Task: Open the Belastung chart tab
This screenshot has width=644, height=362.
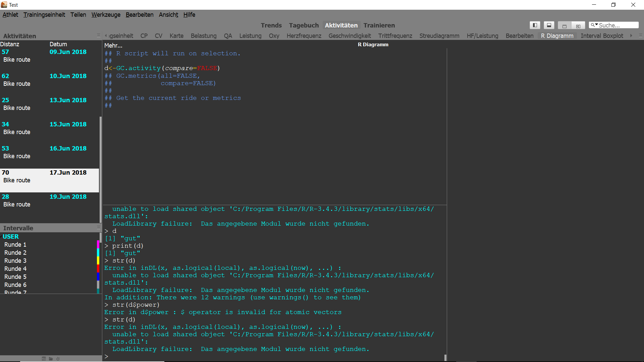Action: [x=204, y=36]
